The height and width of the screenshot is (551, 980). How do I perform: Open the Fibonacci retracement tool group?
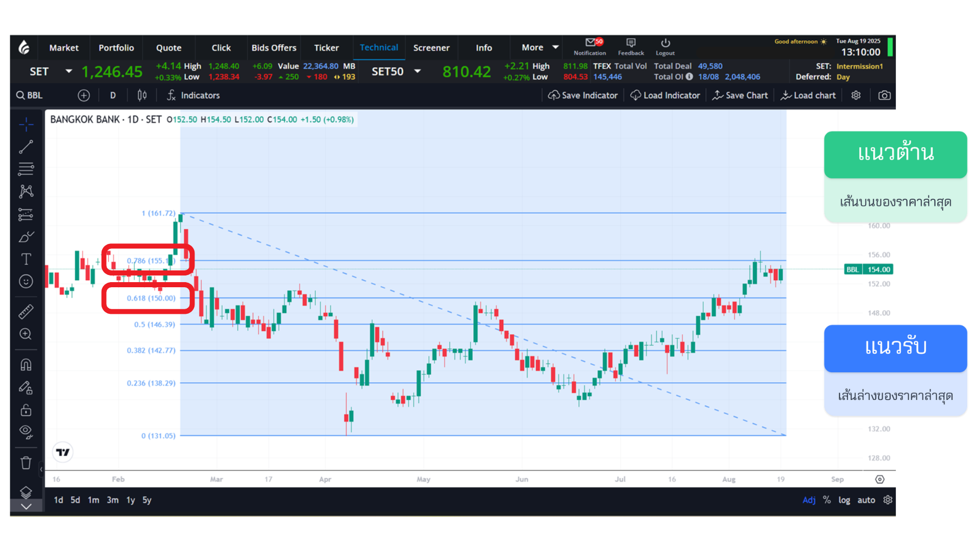pos(26,169)
